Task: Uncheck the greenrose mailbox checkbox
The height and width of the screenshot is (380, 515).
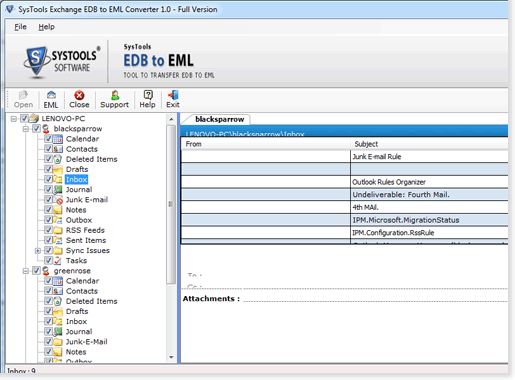Action: tap(36, 270)
